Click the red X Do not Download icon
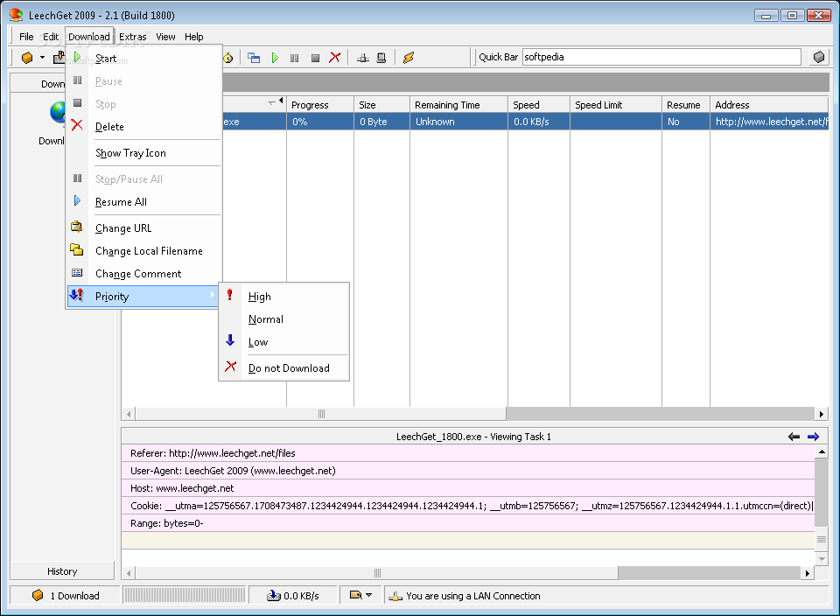 (230, 367)
